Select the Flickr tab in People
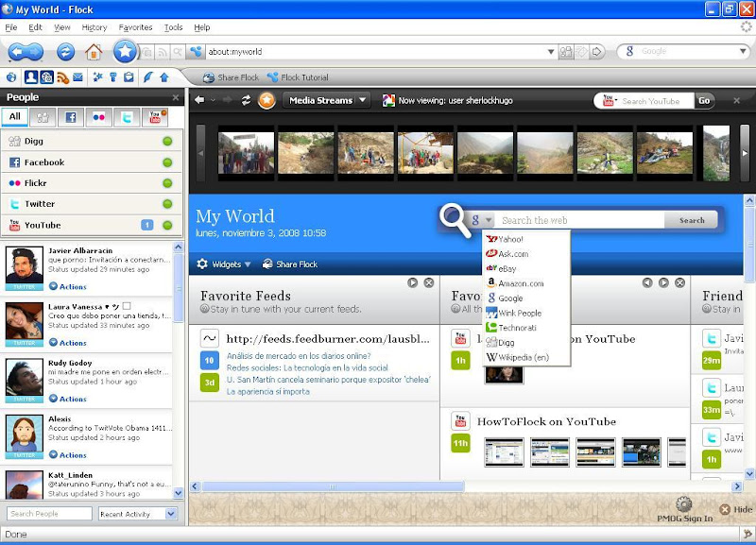The height and width of the screenshot is (545, 756). 99,117
